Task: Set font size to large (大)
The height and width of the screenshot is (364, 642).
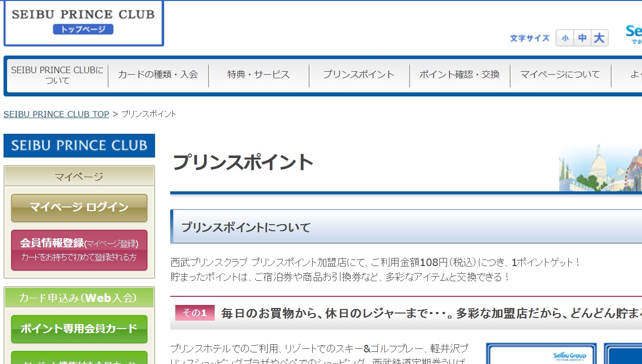Action: coord(600,38)
